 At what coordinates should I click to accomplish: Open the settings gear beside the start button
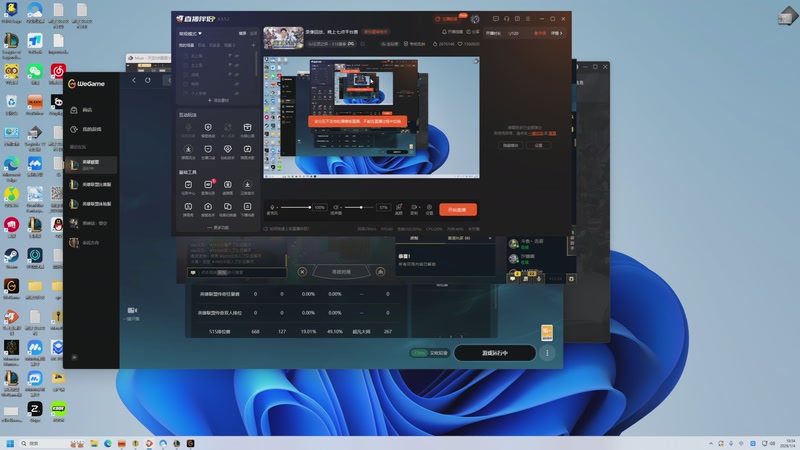[429, 207]
